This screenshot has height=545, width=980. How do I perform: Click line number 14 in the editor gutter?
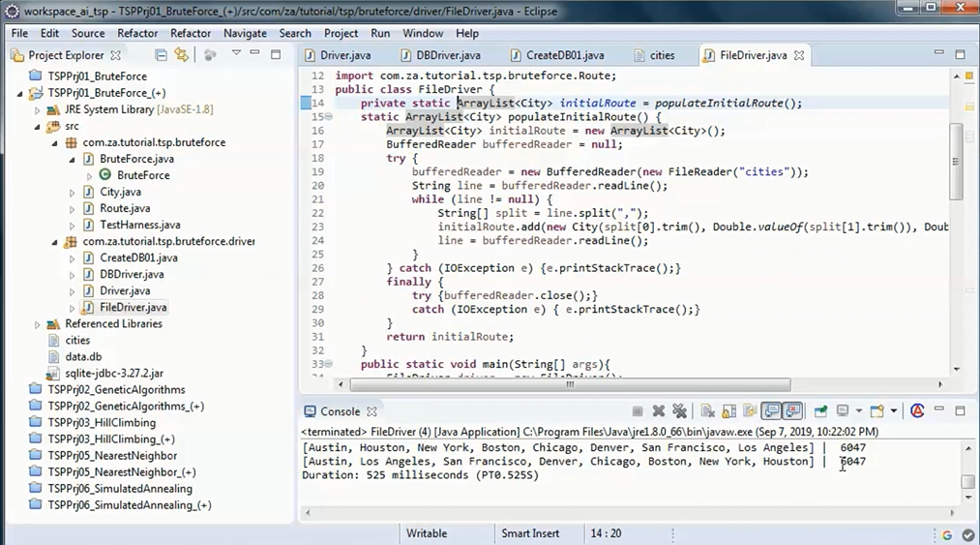(317, 104)
